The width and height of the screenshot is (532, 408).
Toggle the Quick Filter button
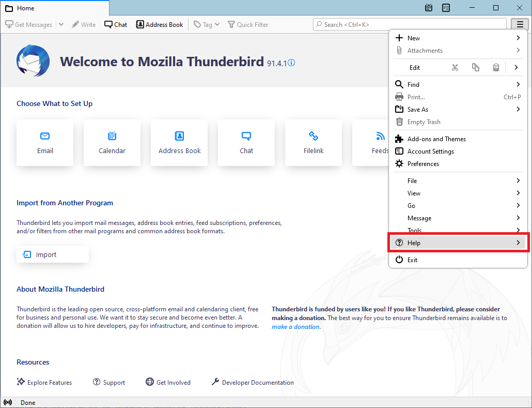[248, 24]
